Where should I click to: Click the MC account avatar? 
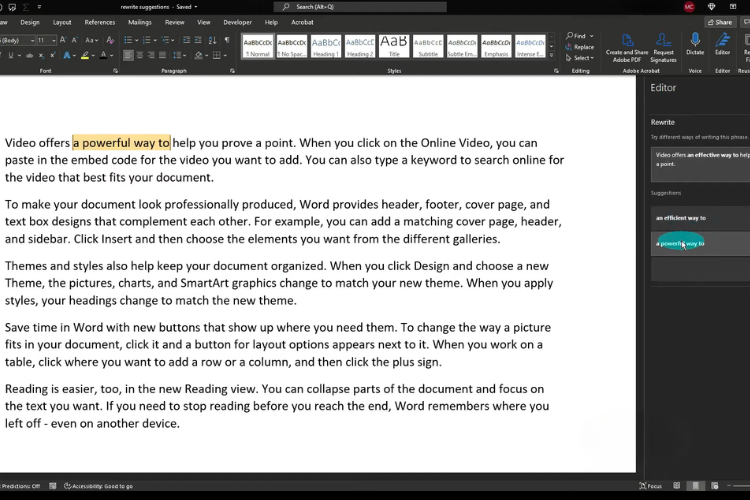[689, 7]
